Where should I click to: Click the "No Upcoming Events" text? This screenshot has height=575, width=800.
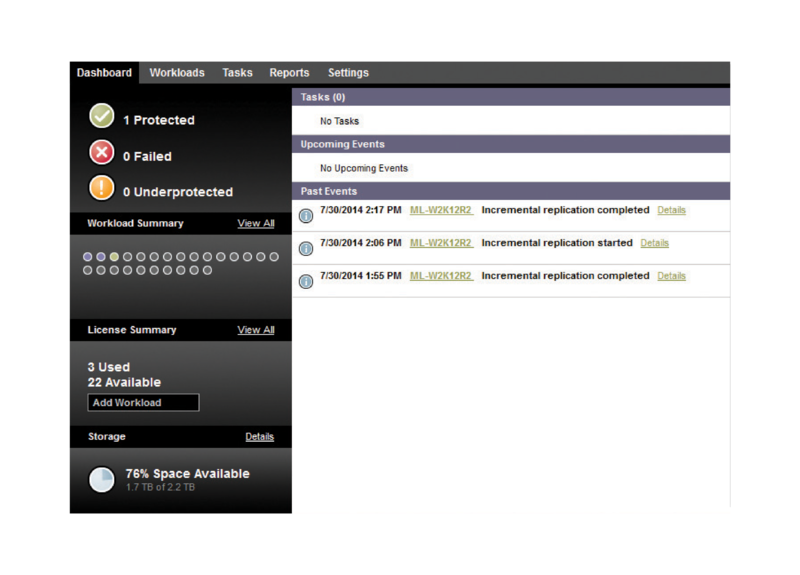point(364,168)
